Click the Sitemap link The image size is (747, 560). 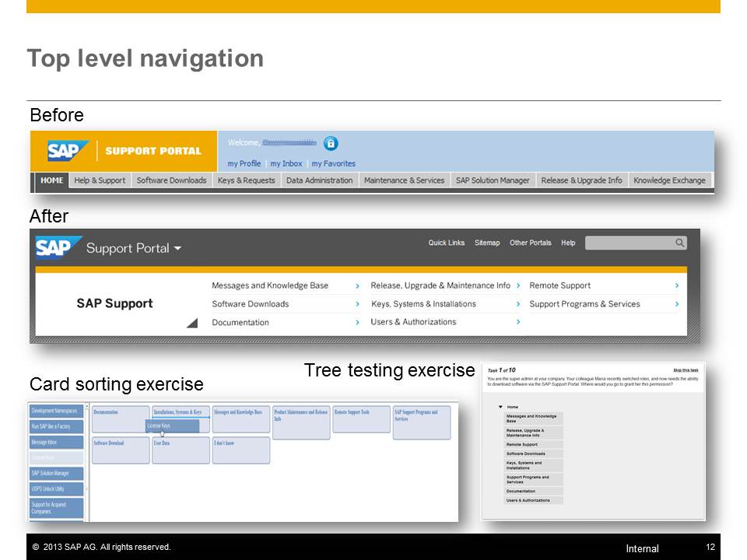click(487, 243)
